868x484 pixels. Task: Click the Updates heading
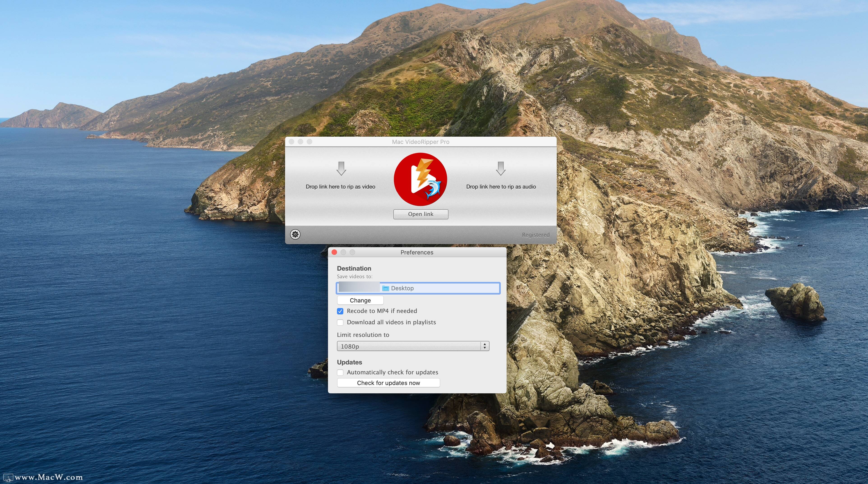click(x=349, y=362)
